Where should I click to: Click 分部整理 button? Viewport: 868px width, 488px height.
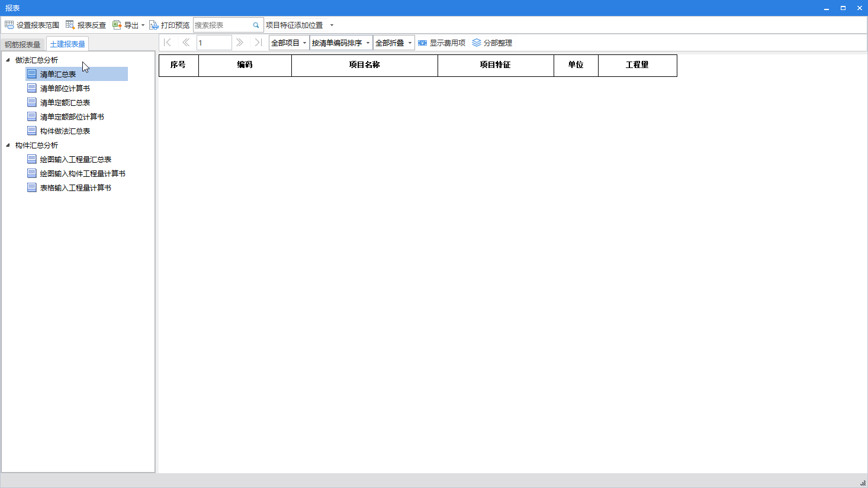pyautogui.click(x=492, y=43)
